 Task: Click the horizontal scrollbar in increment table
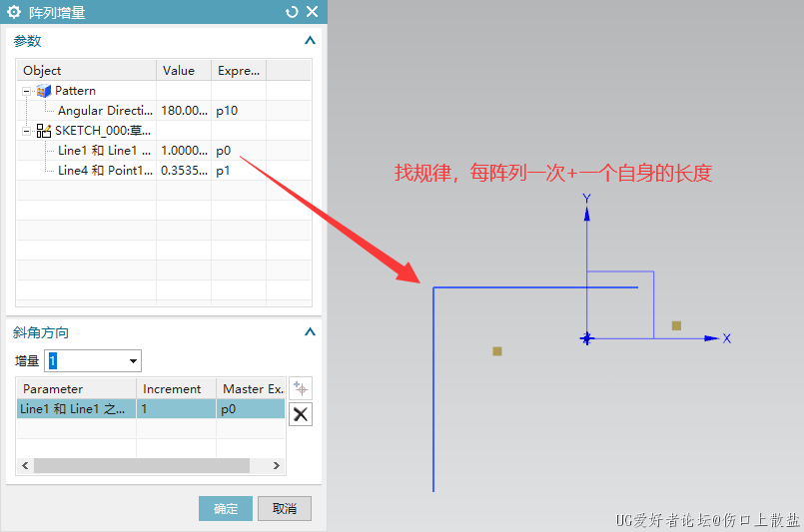(x=140, y=466)
